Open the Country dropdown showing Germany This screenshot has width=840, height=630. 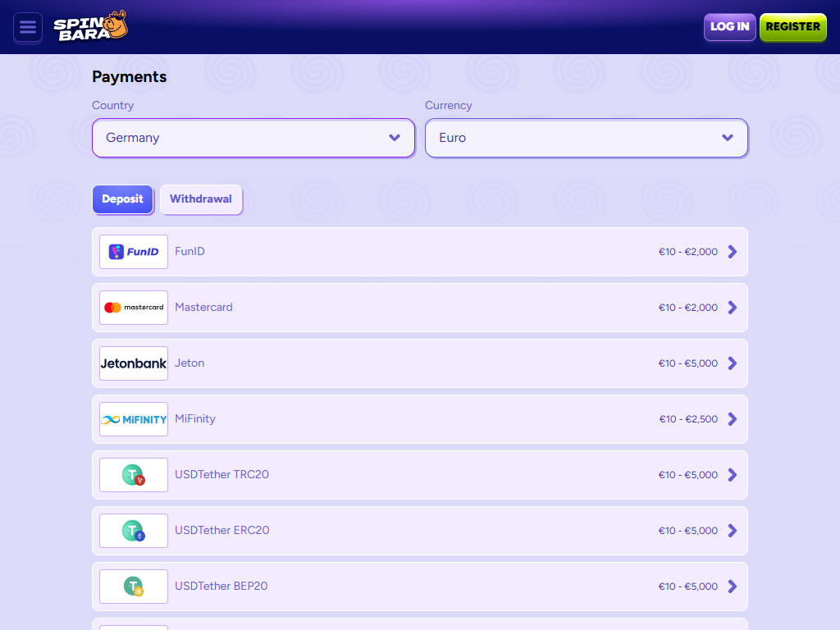253,138
